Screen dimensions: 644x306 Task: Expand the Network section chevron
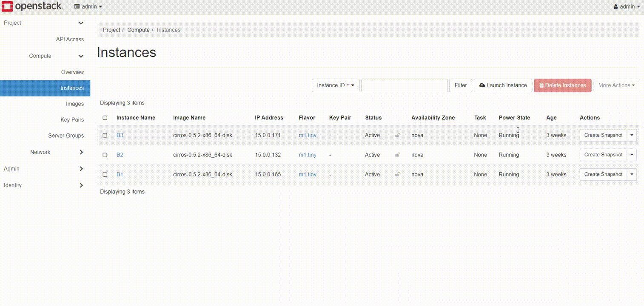coord(81,152)
